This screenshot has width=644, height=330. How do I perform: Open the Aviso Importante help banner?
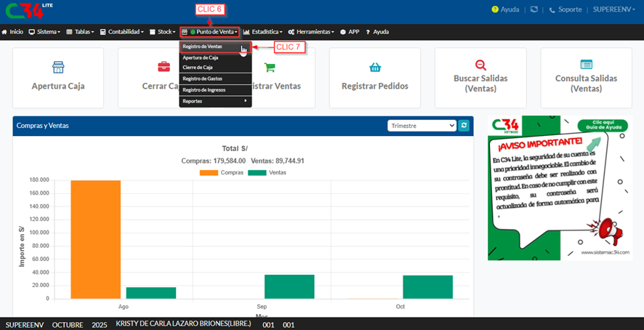coord(559,188)
